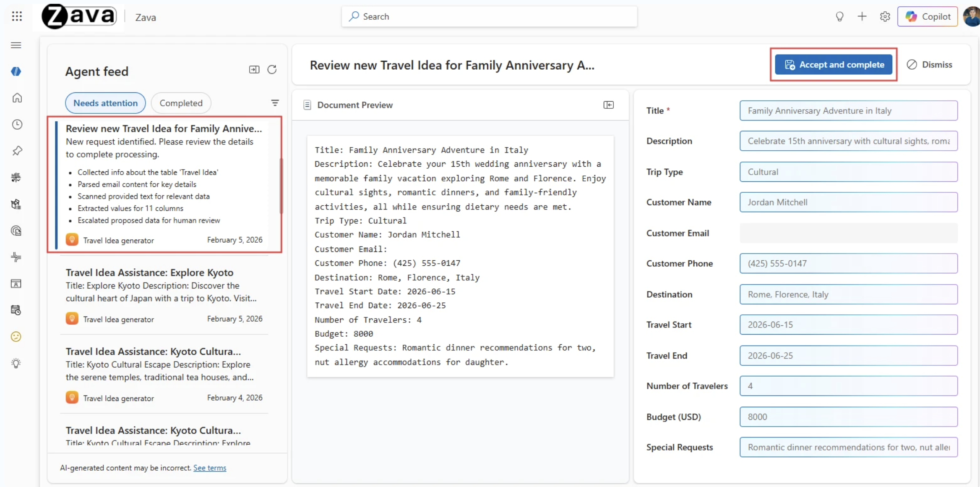Open Recent items using the clock icon

(17, 124)
